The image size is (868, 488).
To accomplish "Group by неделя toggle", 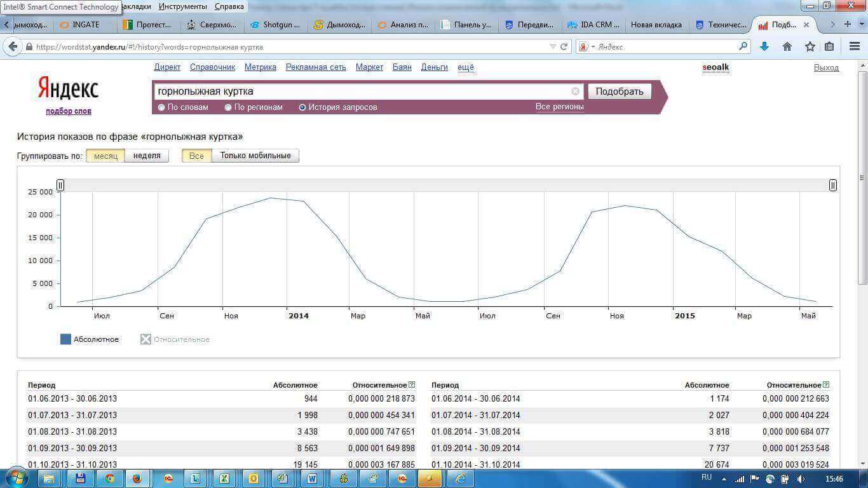I will coord(147,156).
